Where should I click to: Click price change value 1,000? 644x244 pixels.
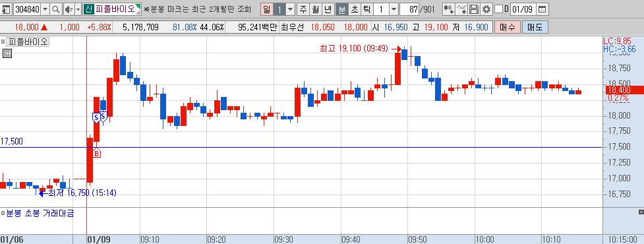69,28
